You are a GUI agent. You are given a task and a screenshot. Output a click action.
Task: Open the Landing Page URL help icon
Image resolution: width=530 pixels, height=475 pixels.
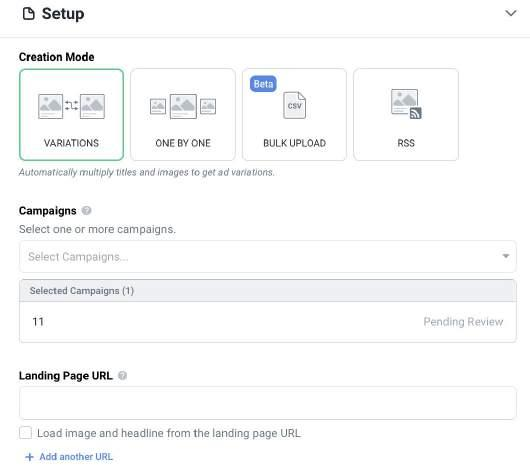coord(122,376)
